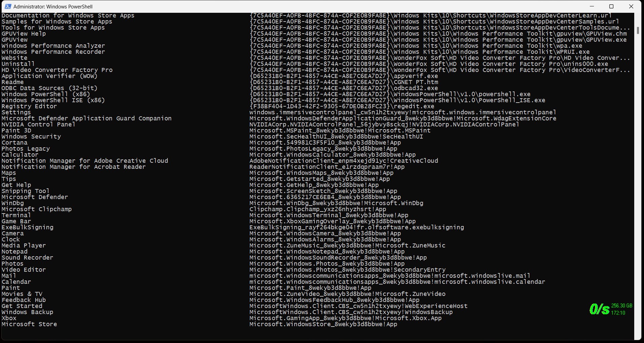Click the 'Clock' name
Image resolution: width=644 pixels, height=343 pixels.
pyautogui.click(x=11, y=239)
